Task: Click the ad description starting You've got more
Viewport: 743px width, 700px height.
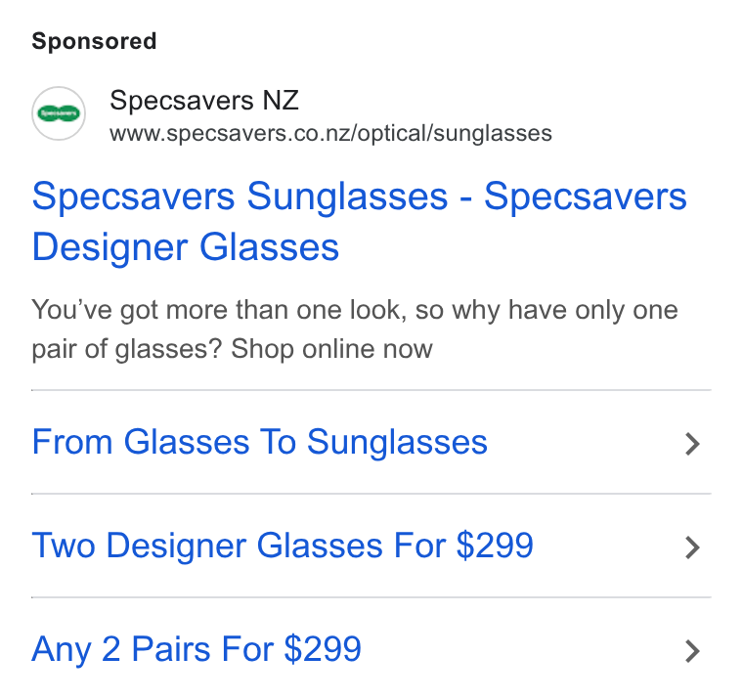Action: 355,329
